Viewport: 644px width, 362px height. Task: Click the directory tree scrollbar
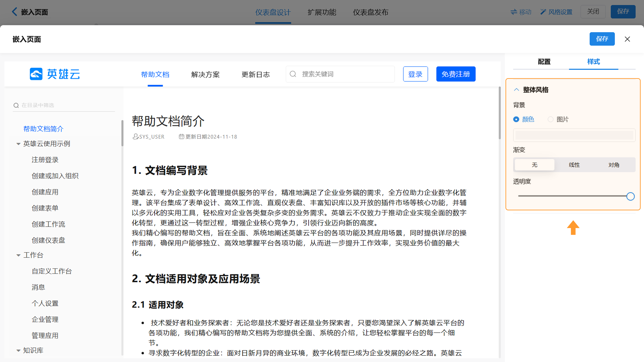122,133
